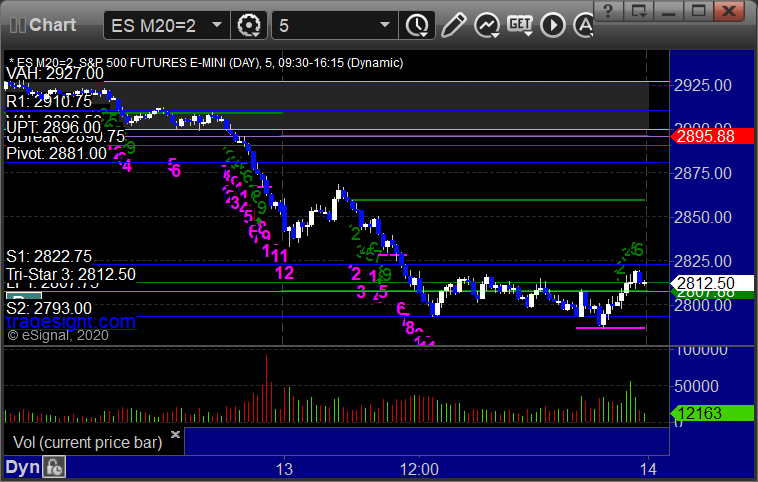Click the partly hidden circled A icon

click(583, 25)
